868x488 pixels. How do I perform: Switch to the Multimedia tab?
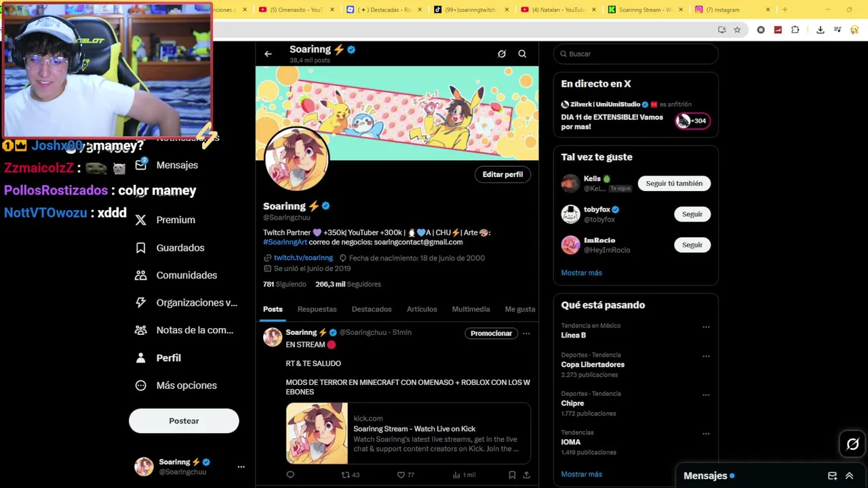(x=471, y=309)
